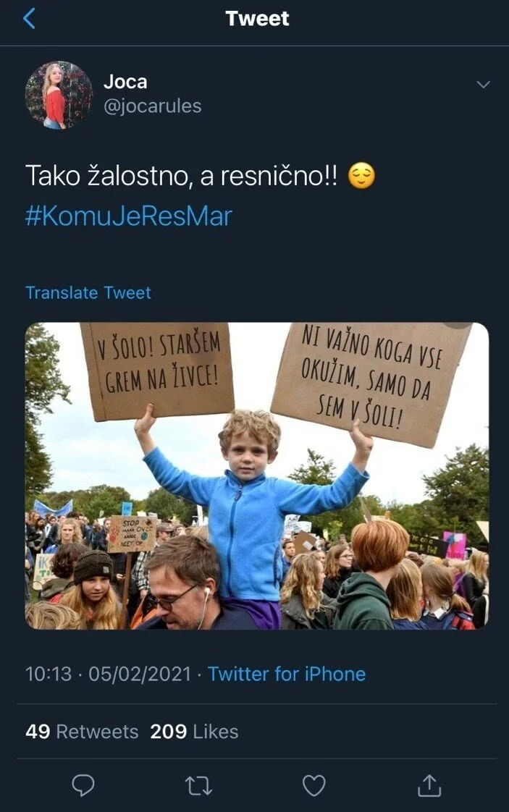The height and width of the screenshot is (812, 509).
Task: View the 209 Likes list
Action: [194, 731]
